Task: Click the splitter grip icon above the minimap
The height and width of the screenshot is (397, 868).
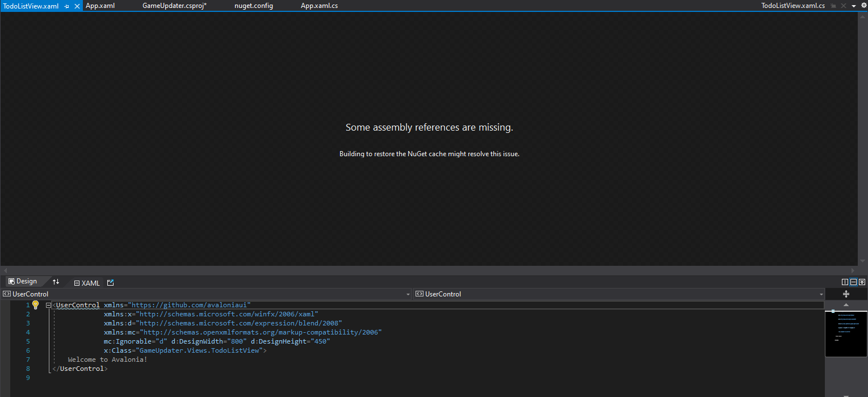Action: click(846, 294)
